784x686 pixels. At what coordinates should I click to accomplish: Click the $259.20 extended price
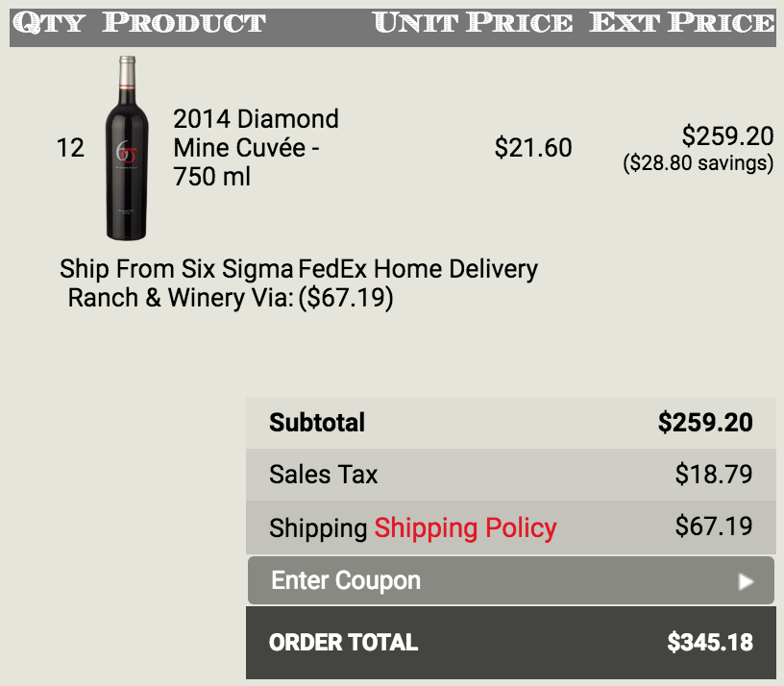tap(727, 136)
